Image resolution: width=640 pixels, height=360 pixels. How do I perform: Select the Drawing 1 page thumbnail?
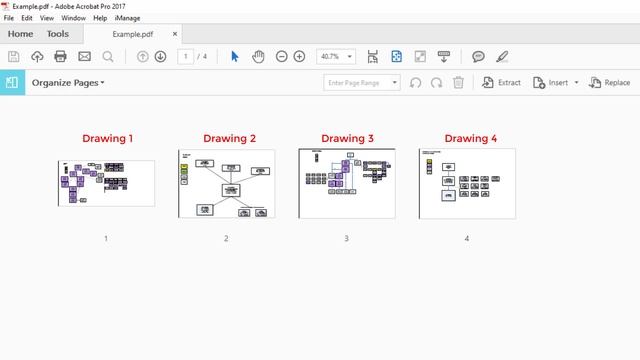point(107,183)
